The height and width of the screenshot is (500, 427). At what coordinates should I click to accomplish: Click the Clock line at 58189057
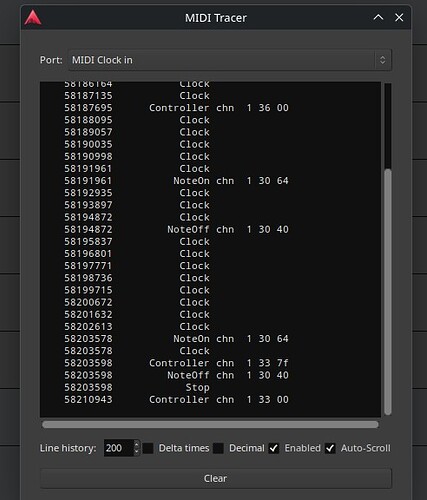click(x=137, y=132)
